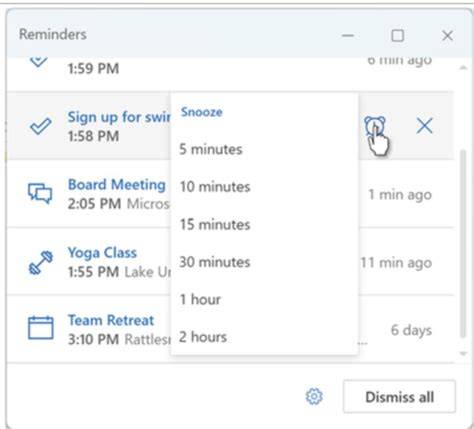Click the Dismiss all button
Image resolution: width=474 pixels, height=429 pixels.
tap(399, 397)
